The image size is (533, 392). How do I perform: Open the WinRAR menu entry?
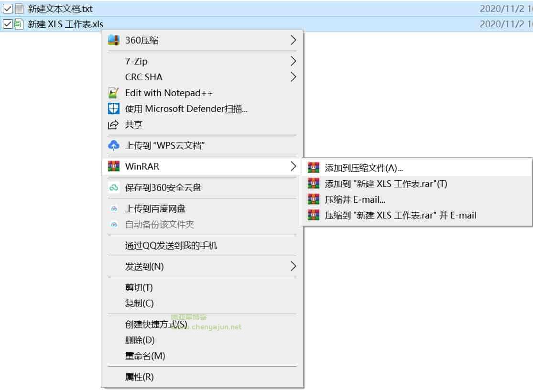coord(202,166)
